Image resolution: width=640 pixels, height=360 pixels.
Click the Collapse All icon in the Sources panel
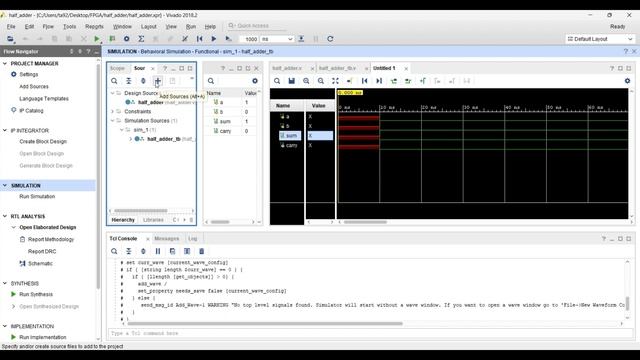[x=129, y=81]
